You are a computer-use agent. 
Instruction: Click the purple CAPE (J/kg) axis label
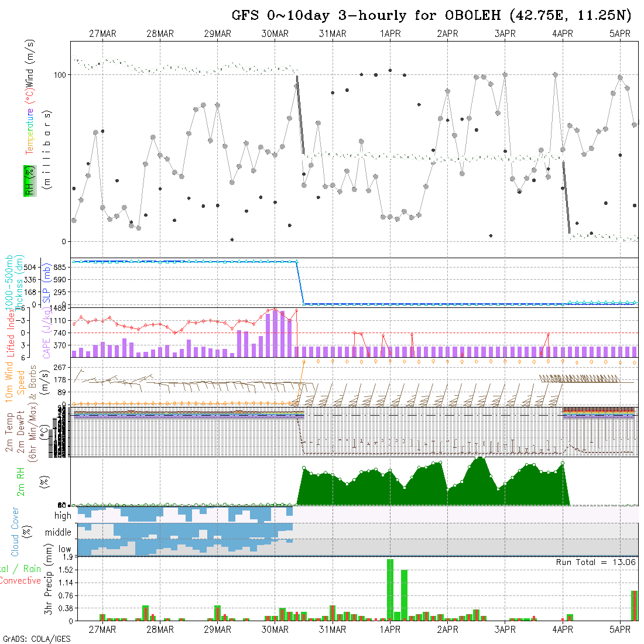[x=46, y=333]
